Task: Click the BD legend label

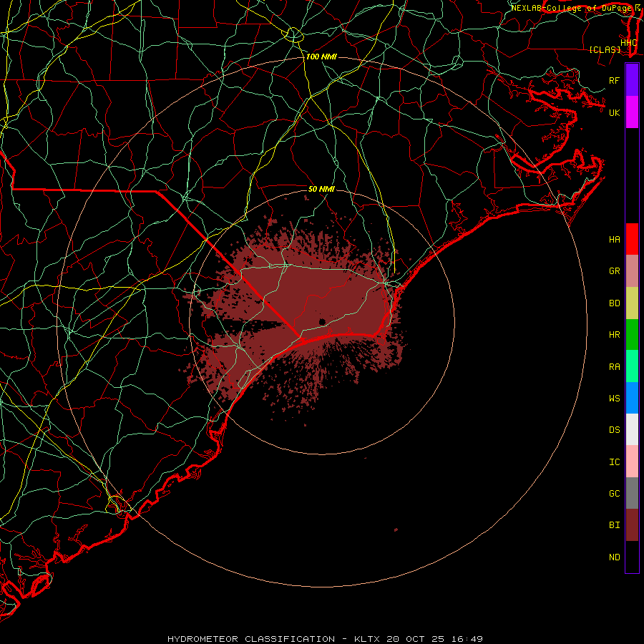Action: point(614,303)
